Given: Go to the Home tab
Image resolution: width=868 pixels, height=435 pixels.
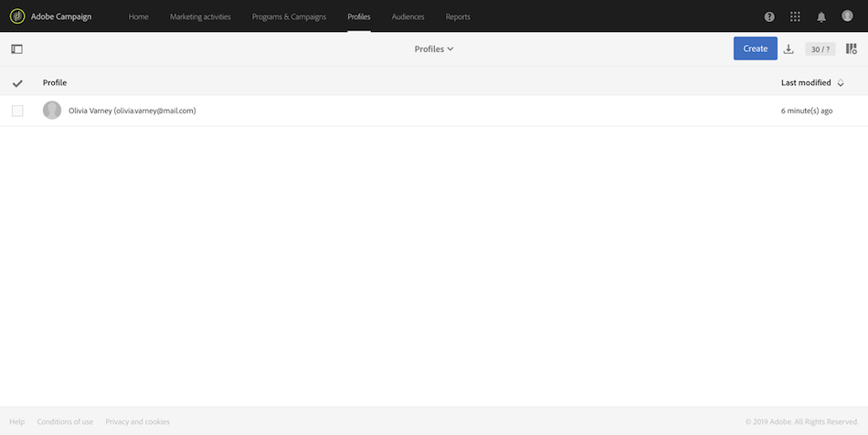Looking at the screenshot, I should pos(138,16).
